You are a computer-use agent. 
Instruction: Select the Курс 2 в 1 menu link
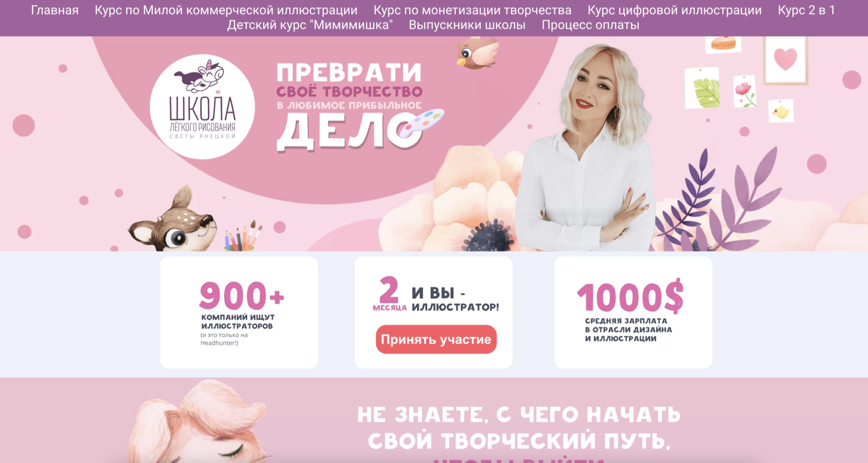(x=806, y=10)
